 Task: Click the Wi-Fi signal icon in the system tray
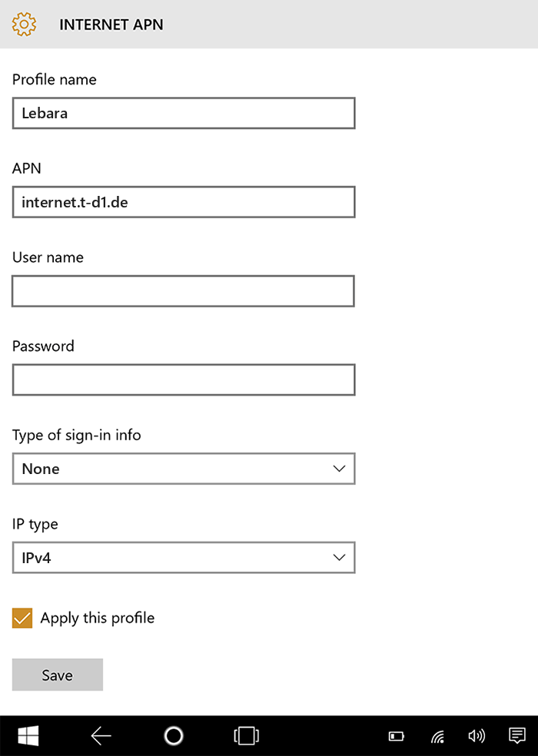coord(437,735)
